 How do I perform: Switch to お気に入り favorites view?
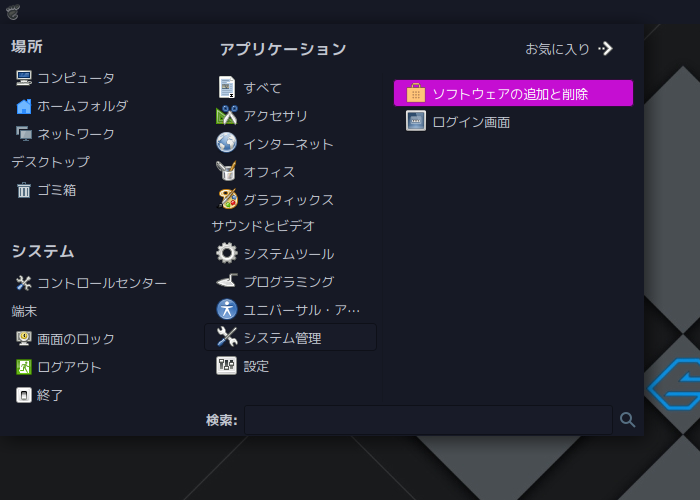tap(569, 49)
